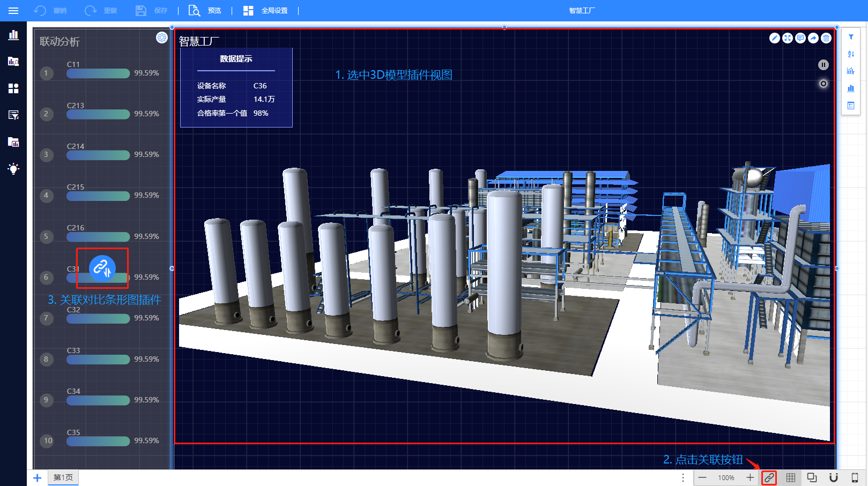This screenshot has width=868, height=486.
Task: Expand the hamburger menu at top left
Action: [13, 11]
